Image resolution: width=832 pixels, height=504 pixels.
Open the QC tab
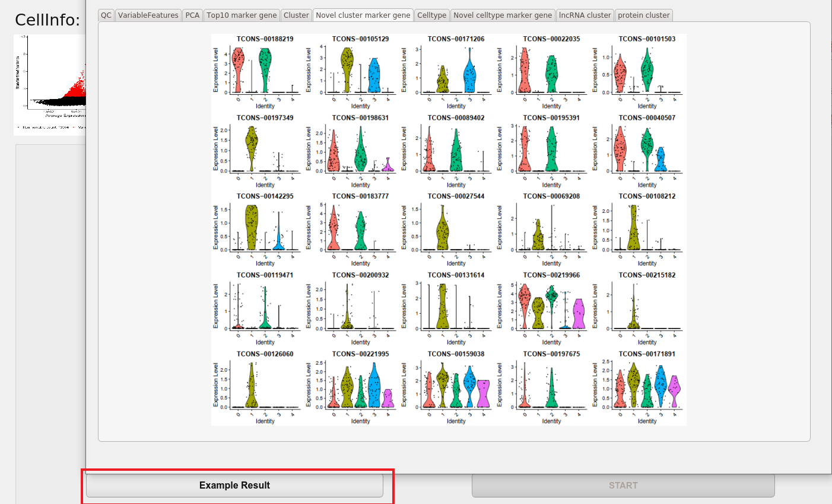tap(106, 15)
